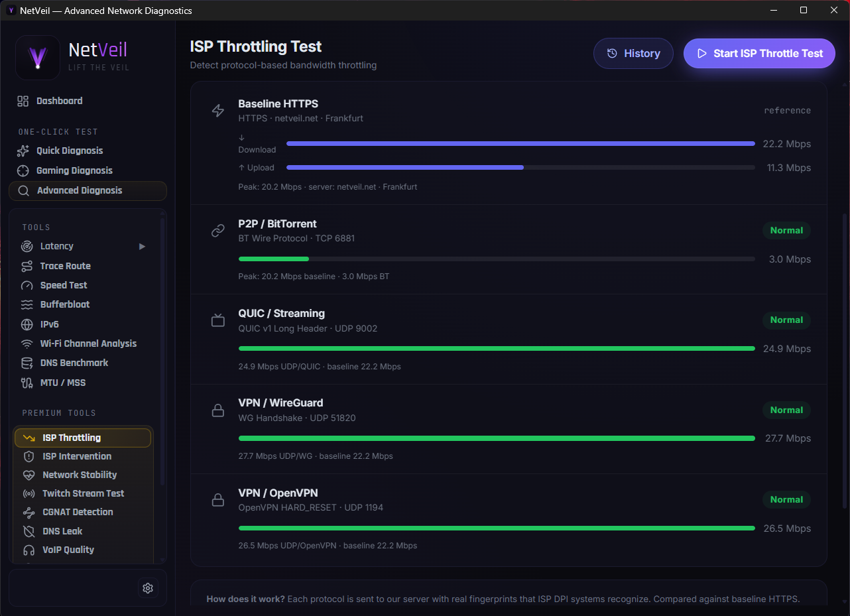This screenshot has width=850, height=616.
Task: Click the Dashboard grid icon
Action: pyautogui.click(x=23, y=101)
